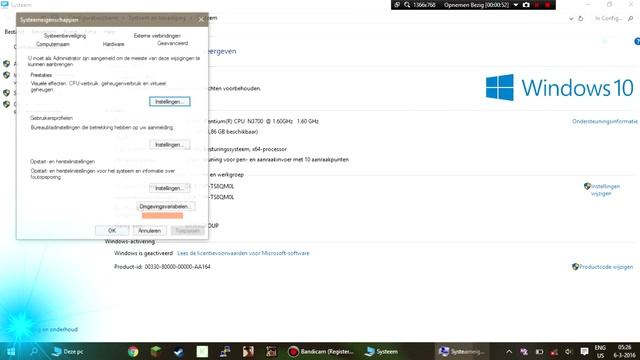Close the Systeemeigenschappen dialog

201,19
